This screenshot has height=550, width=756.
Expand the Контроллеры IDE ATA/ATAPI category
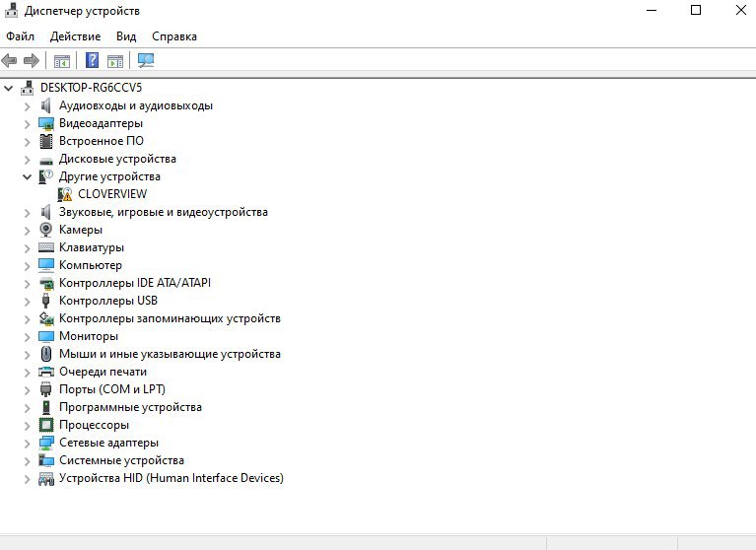[x=28, y=284]
